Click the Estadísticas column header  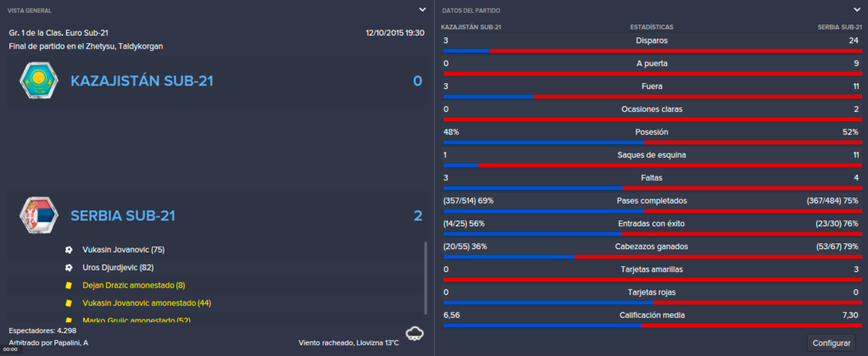(652, 26)
